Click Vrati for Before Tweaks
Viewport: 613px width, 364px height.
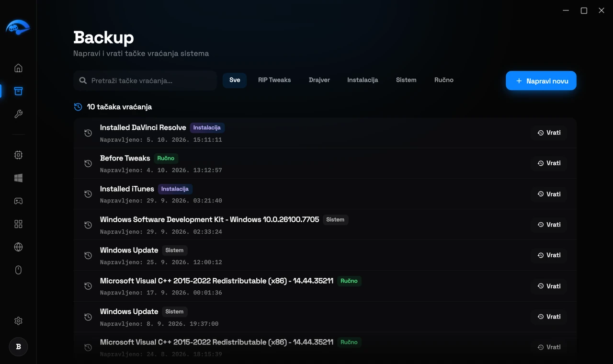click(549, 163)
